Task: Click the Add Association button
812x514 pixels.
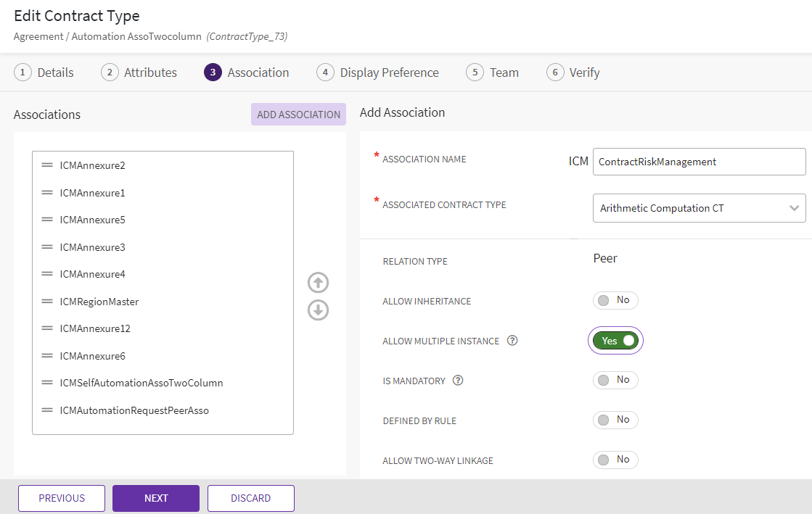Action: [298, 115]
